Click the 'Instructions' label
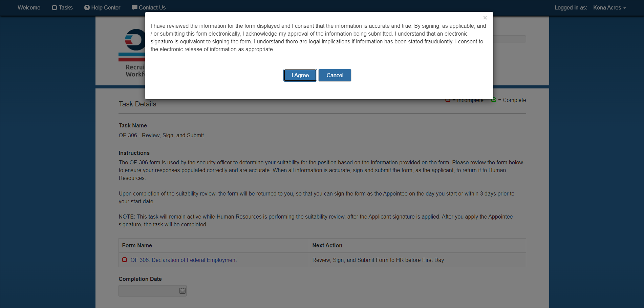 (x=134, y=153)
